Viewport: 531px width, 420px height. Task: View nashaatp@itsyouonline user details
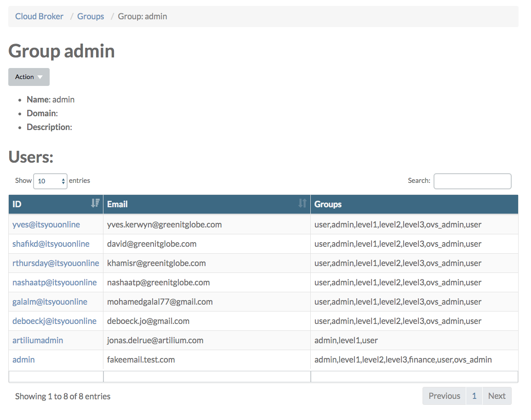[54, 283]
